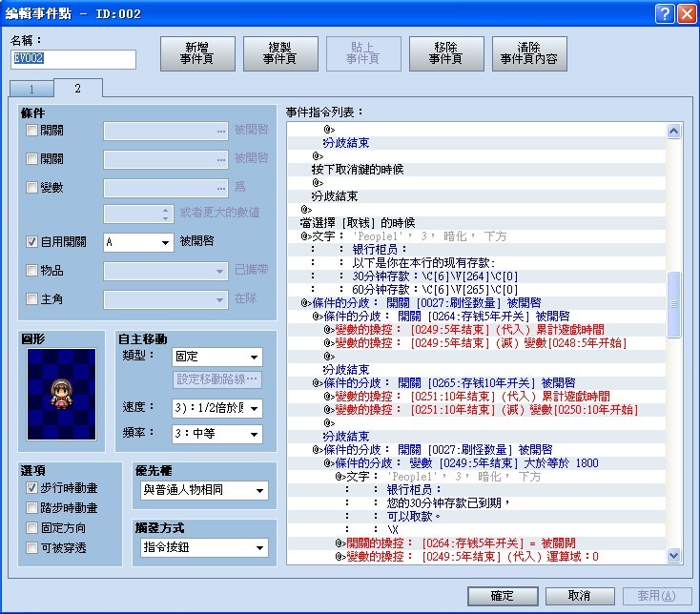Open the 物品 item dropdown
Viewport: 700px width, 614px height.
[x=166, y=271]
